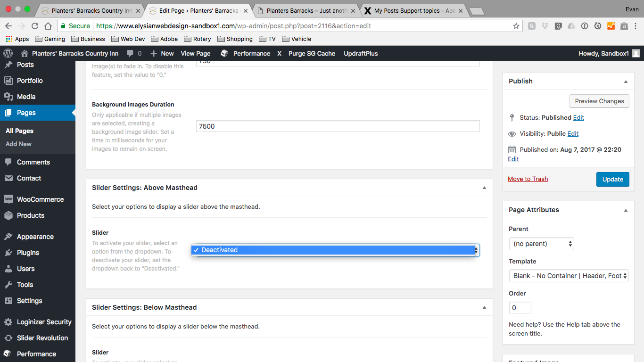
Task: Collapse the Publish panel toggle arrow
Action: tap(626, 81)
